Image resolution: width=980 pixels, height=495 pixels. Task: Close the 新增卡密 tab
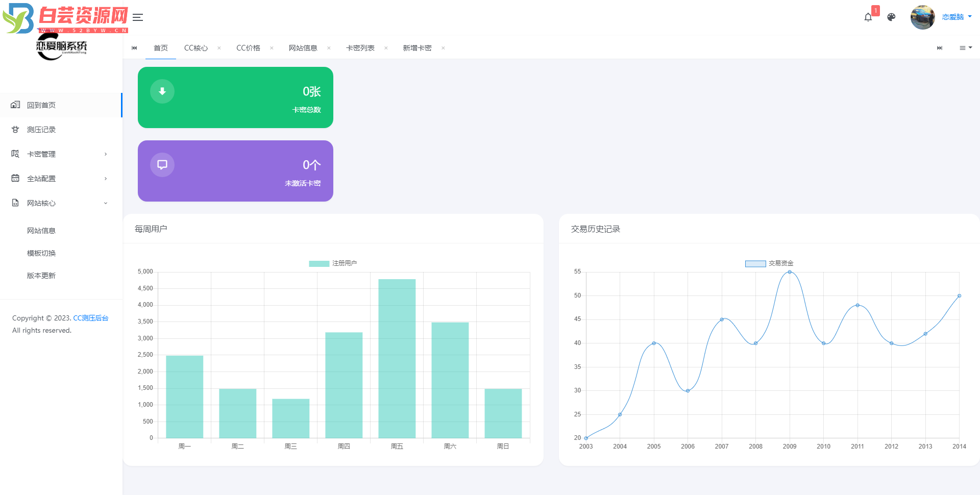[443, 48]
